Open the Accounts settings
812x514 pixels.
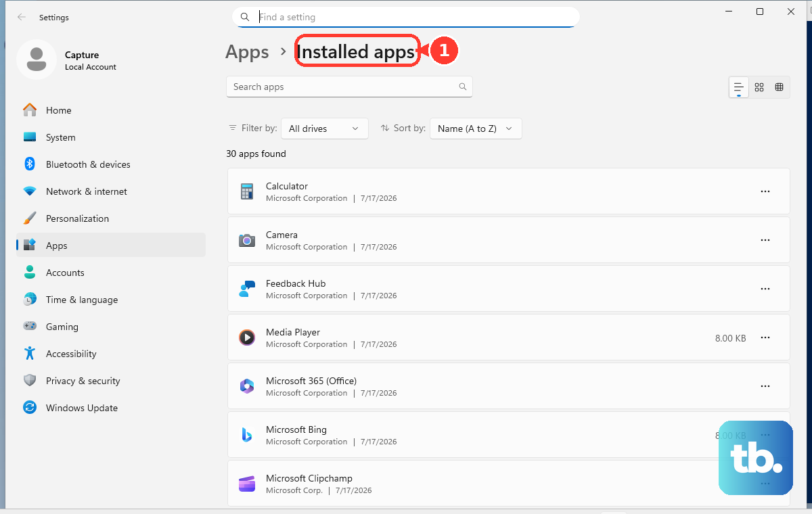[111, 273]
